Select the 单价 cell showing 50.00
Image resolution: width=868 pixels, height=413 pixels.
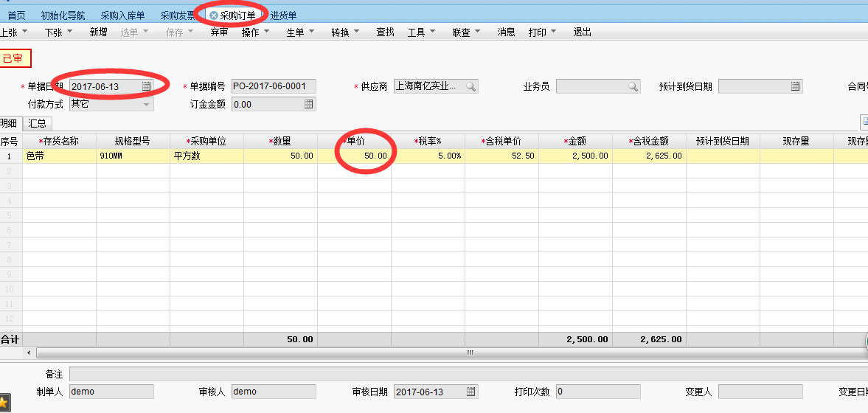tap(355, 156)
